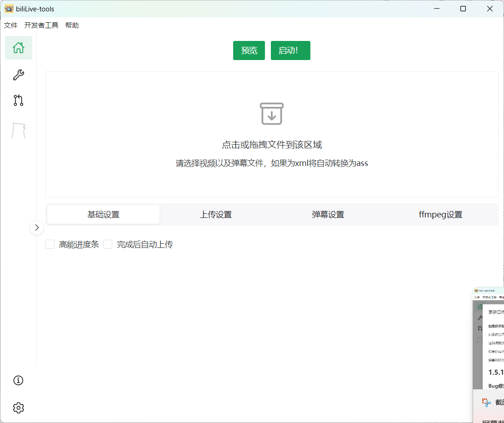Click the archive download icon in drop zone
This screenshot has height=423, width=504.
coord(272,114)
